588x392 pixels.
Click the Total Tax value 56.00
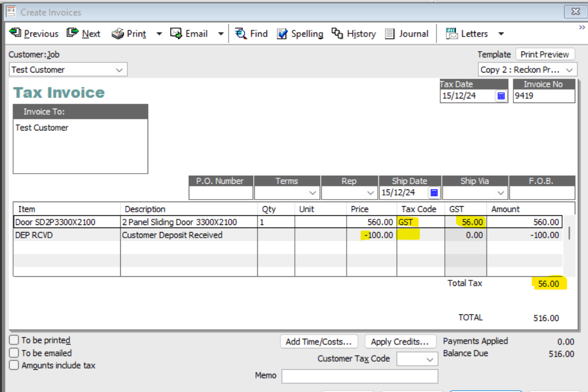[x=548, y=284]
